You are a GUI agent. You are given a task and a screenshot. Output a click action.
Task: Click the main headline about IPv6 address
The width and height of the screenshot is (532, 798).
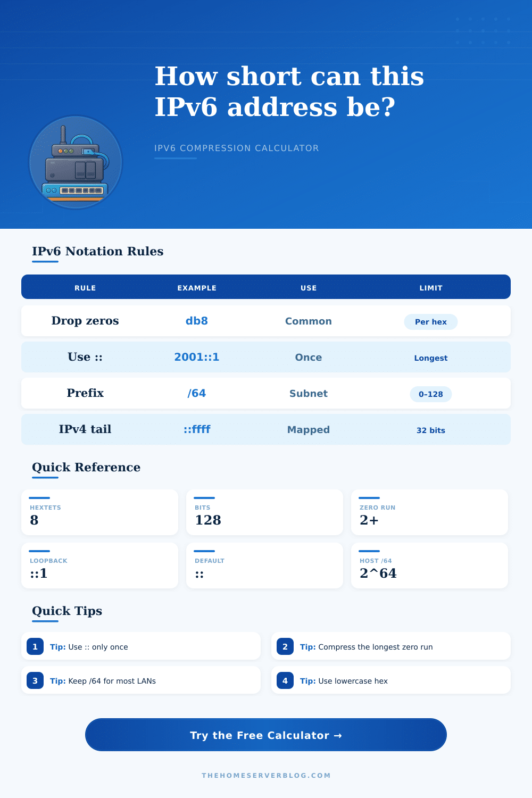289,91
